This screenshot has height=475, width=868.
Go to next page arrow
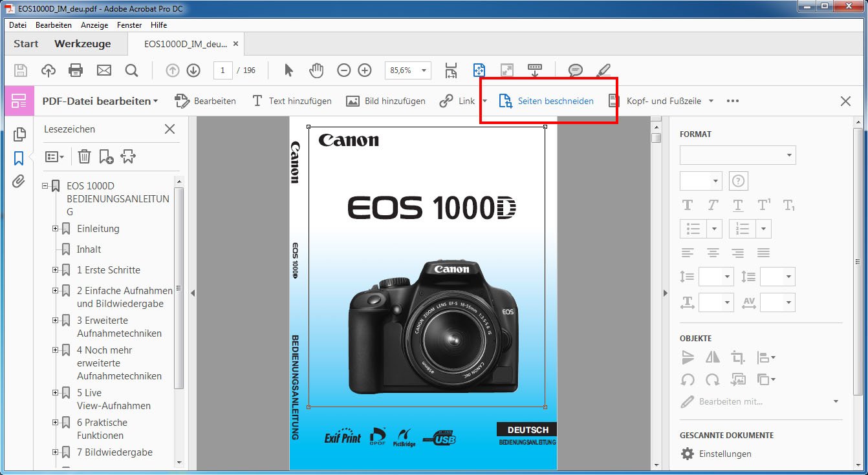[x=193, y=70]
